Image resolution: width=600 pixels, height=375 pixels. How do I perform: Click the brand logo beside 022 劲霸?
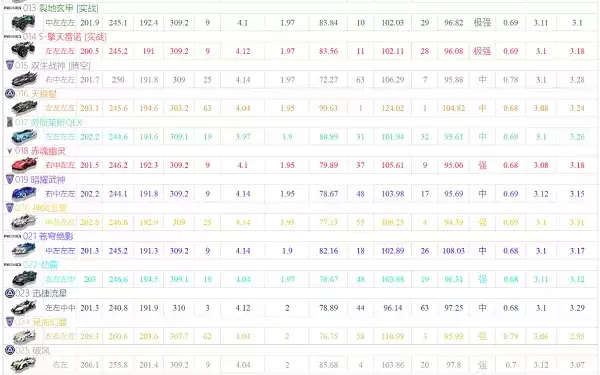[12, 265]
